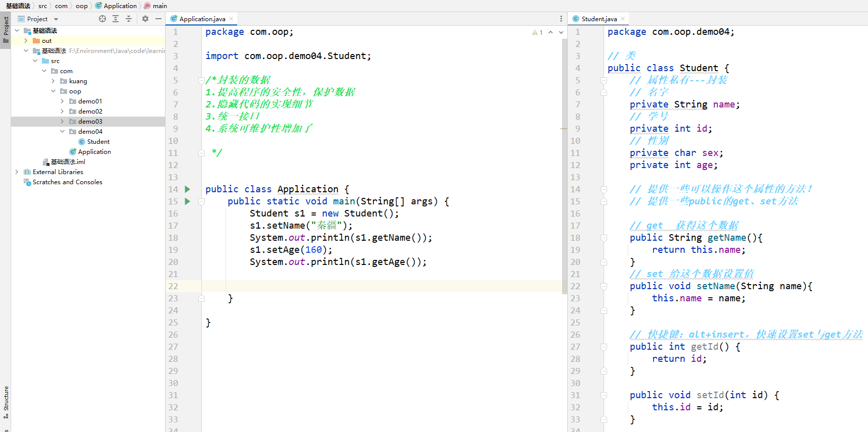This screenshot has width=868, height=432.
Task: Click oop in the breadcrumb bar
Action: point(81,6)
